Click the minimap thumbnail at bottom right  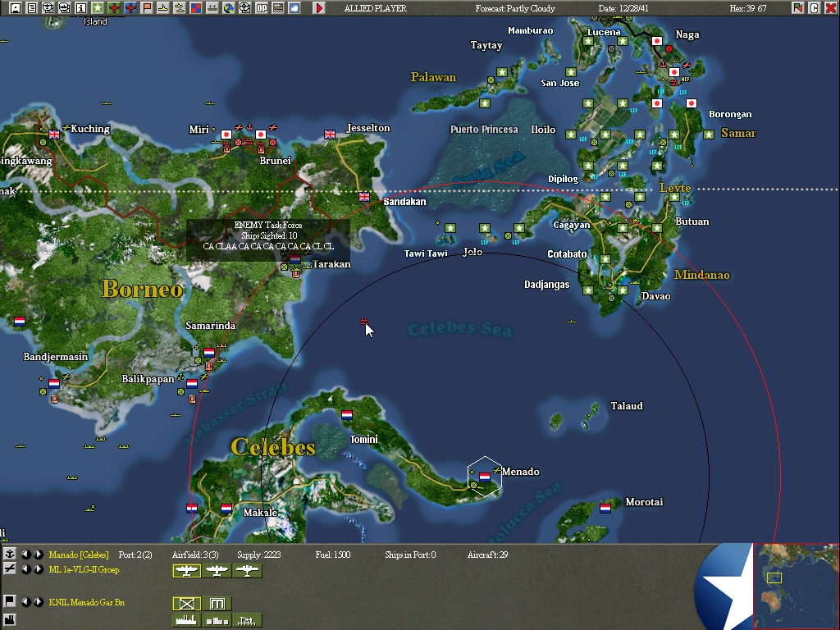point(796,587)
